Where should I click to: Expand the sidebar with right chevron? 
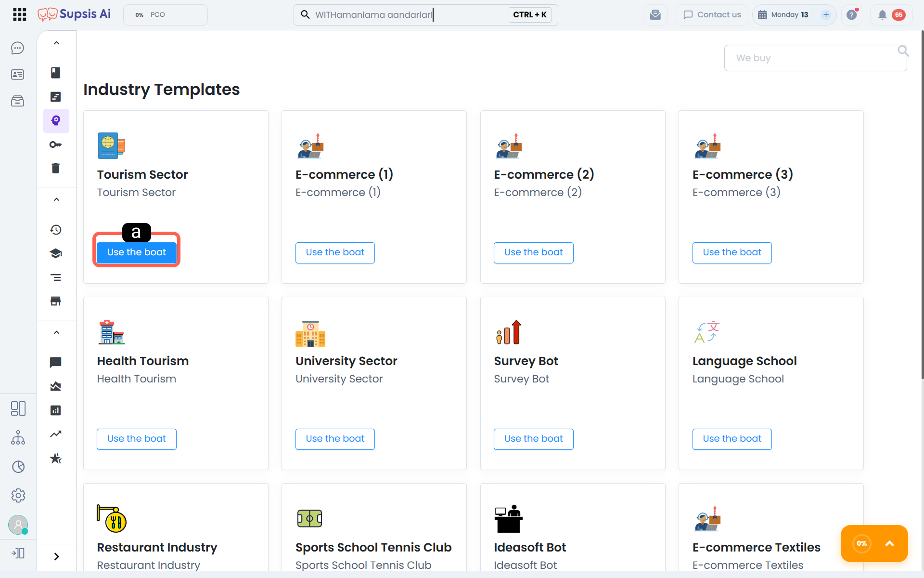click(x=56, y=557)
